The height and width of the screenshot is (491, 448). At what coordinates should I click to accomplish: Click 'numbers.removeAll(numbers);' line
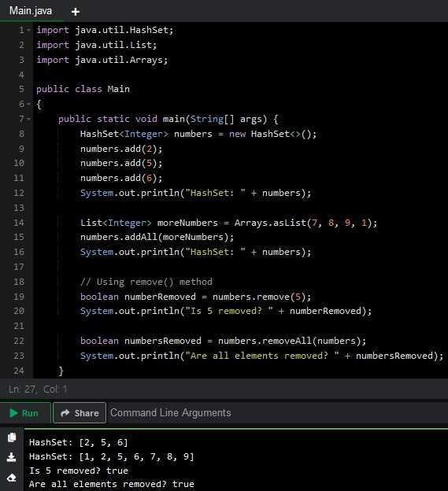[223, 341]
